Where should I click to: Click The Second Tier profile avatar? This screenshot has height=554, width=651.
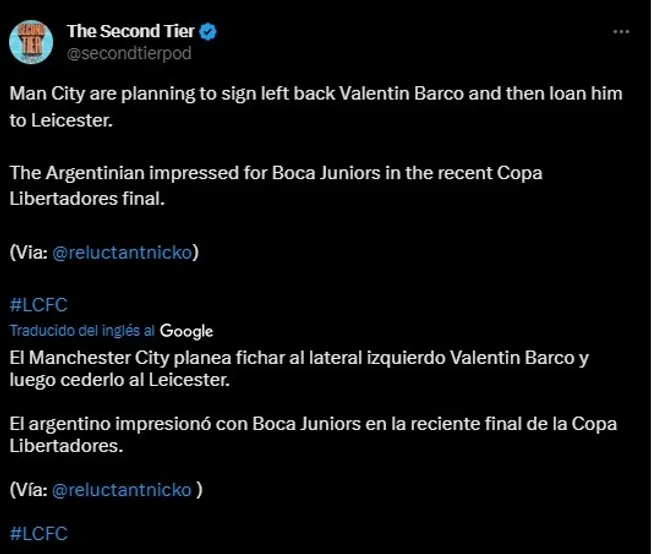point(31,42)
